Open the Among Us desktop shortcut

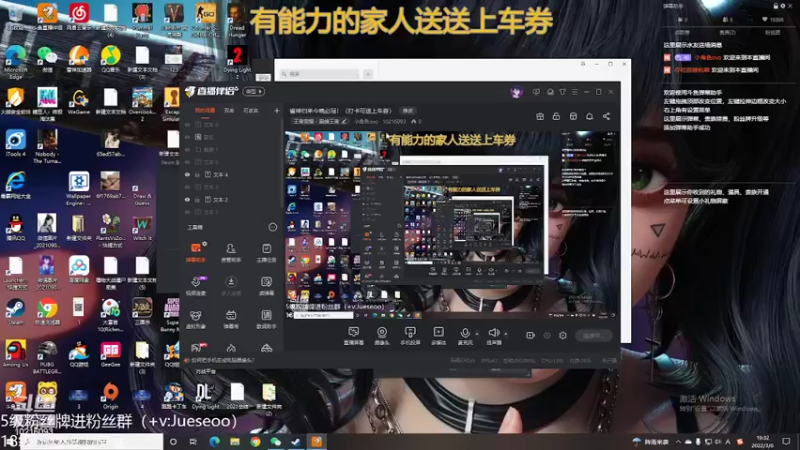(15, 354)
